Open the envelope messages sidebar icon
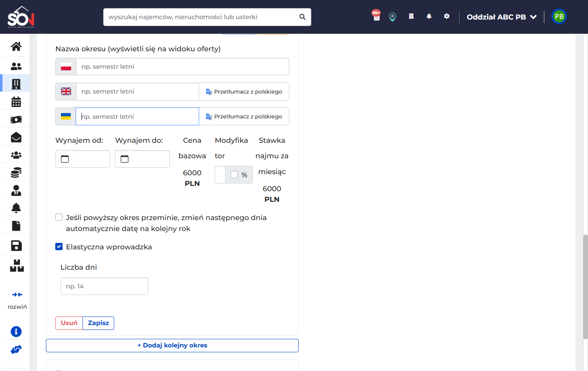This screenshot has width=588, height=371. coord(16,137)
